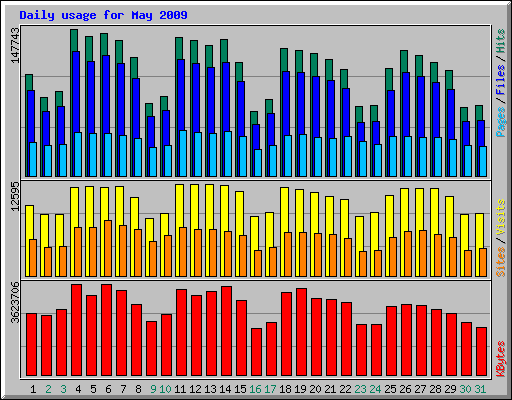Viewport: 512px width, 400px height.
Task: Click the orange sites bar for day 23
Action: click(363, 264)
